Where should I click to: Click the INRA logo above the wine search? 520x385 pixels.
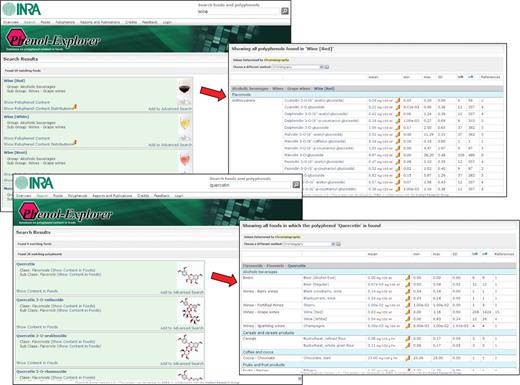[x=22, y=9]
